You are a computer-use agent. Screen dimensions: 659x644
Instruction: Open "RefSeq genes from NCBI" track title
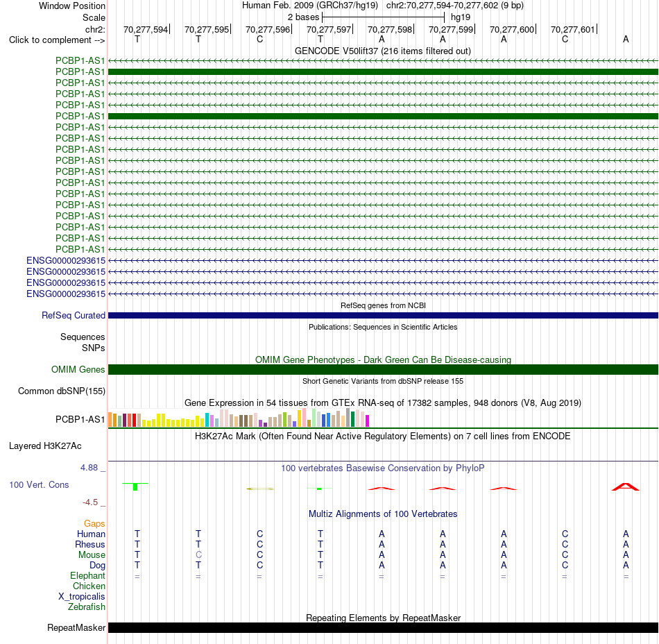coord(383,305)
